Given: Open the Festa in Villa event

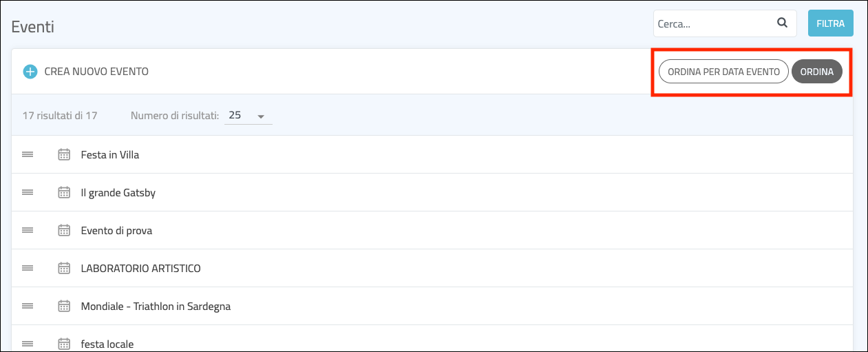Looking at the screenshot, I should pyautogui.click(x=110, y=155).
